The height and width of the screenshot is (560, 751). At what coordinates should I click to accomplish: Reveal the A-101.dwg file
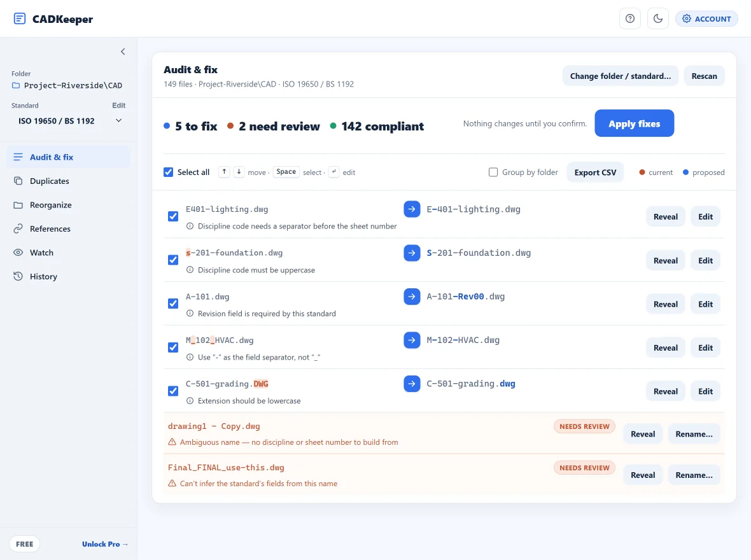tap(665, 304)
